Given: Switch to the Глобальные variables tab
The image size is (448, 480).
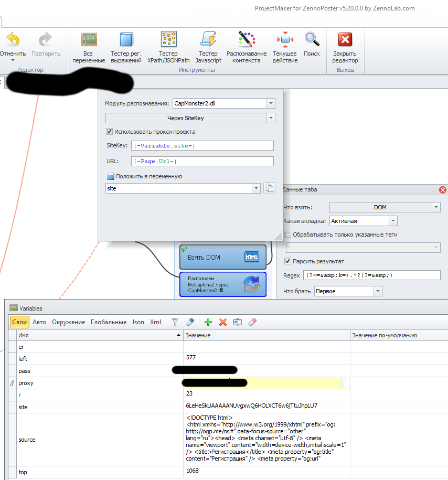Looking at the screenshot, I should [108, 322].
